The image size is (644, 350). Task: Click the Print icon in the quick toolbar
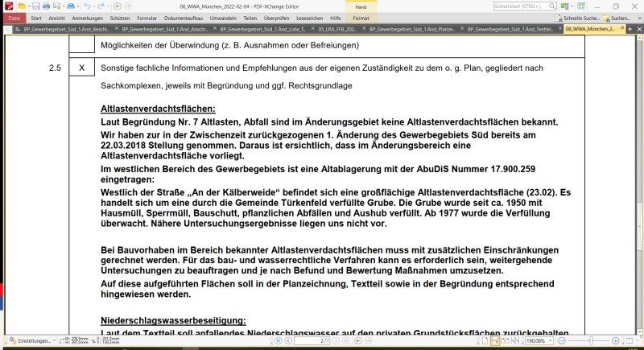(x=46, y=6)
